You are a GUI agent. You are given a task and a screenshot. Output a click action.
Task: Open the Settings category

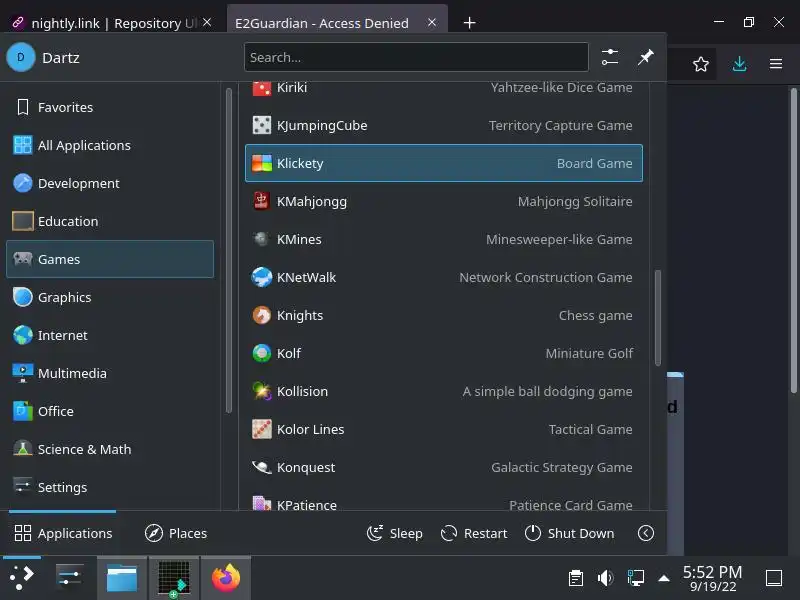tap(110, 487)
